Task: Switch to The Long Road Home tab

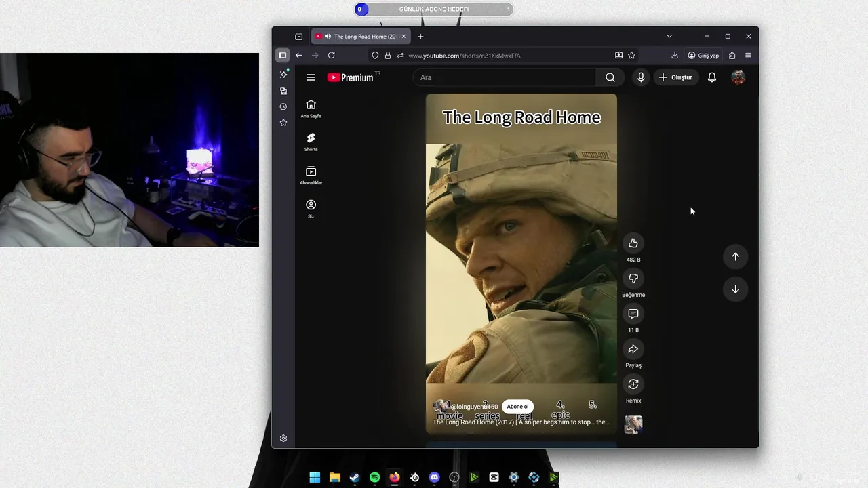Action: 360,37
